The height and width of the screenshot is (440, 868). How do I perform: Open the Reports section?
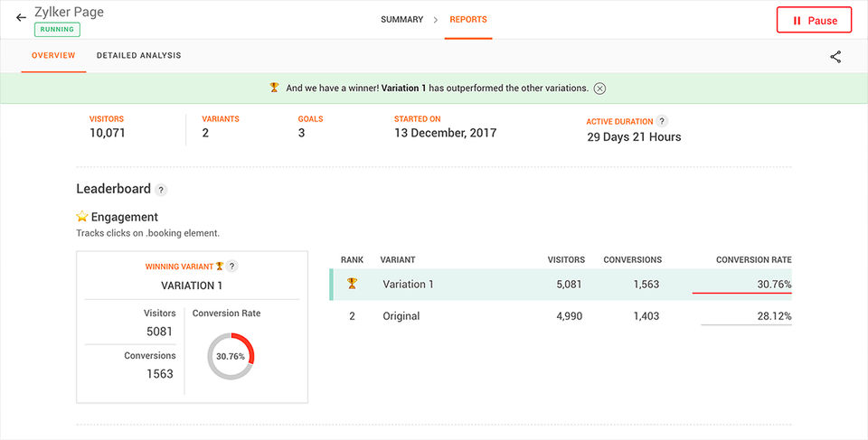pos(468,20)
